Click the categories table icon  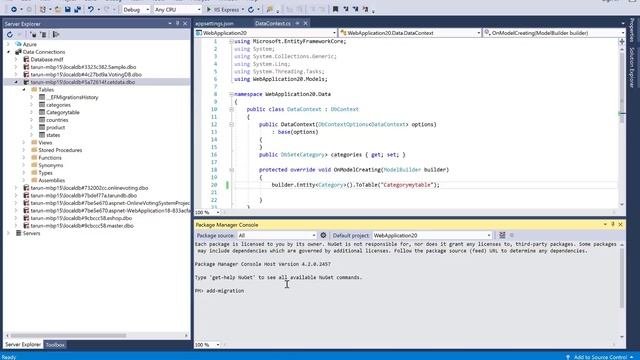42,104
